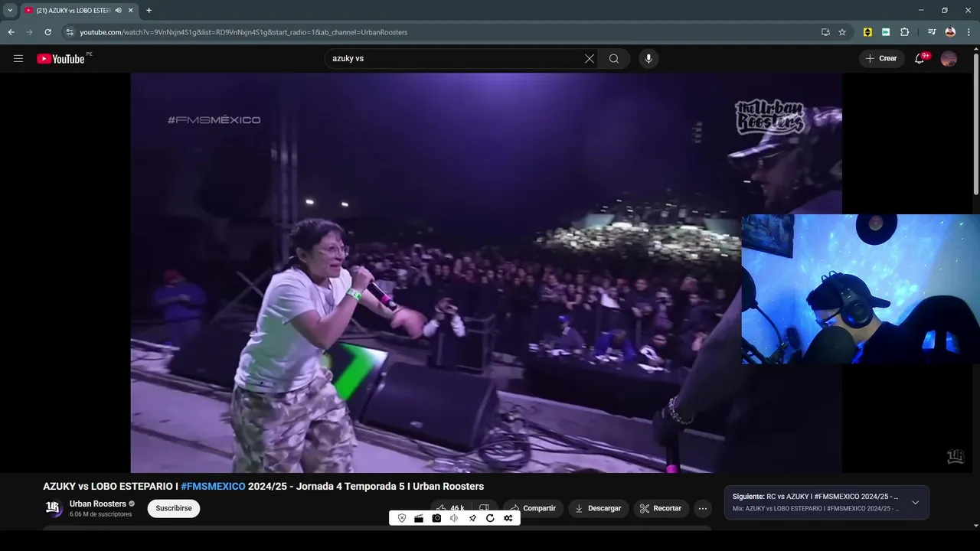This screenshot has width=980, height=551.
Task: Open the Crear menu
Action: click(881, 59)
